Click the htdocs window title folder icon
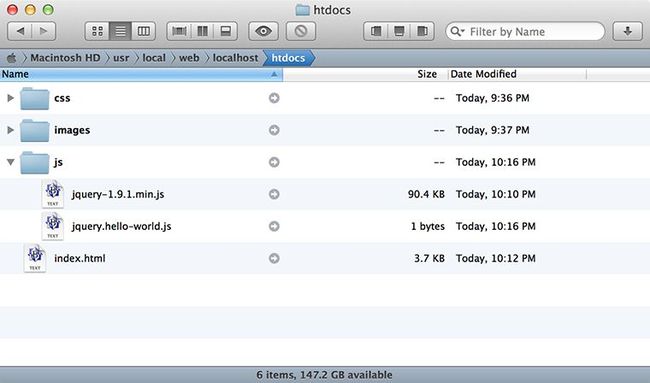650x383 pixels. pyautogui.click(x=302, y=10)
